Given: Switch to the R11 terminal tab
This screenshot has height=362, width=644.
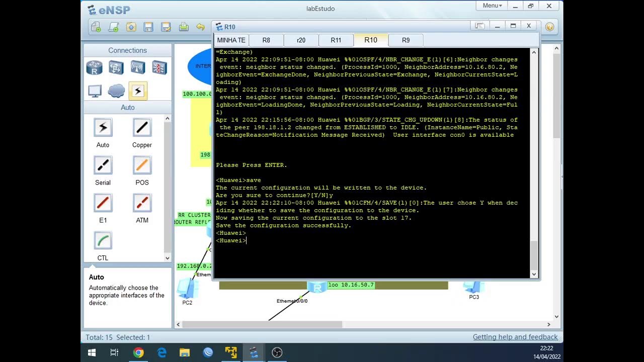Looking at the screenshot, I should point(336,40).
